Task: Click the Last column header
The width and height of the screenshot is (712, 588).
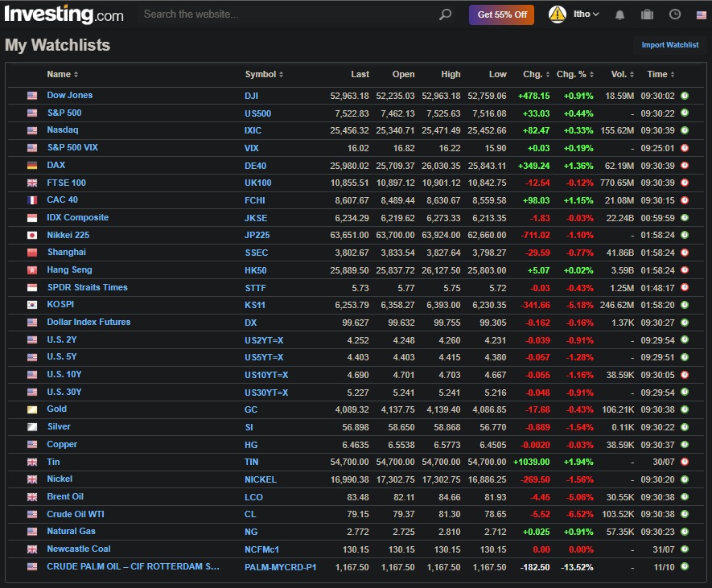Action: click(x=360, y=75)
